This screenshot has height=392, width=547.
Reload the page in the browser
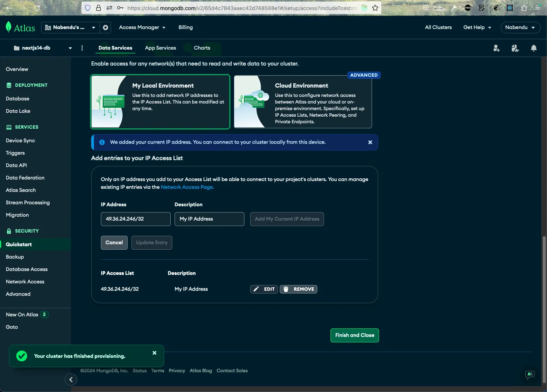[37, 8]
